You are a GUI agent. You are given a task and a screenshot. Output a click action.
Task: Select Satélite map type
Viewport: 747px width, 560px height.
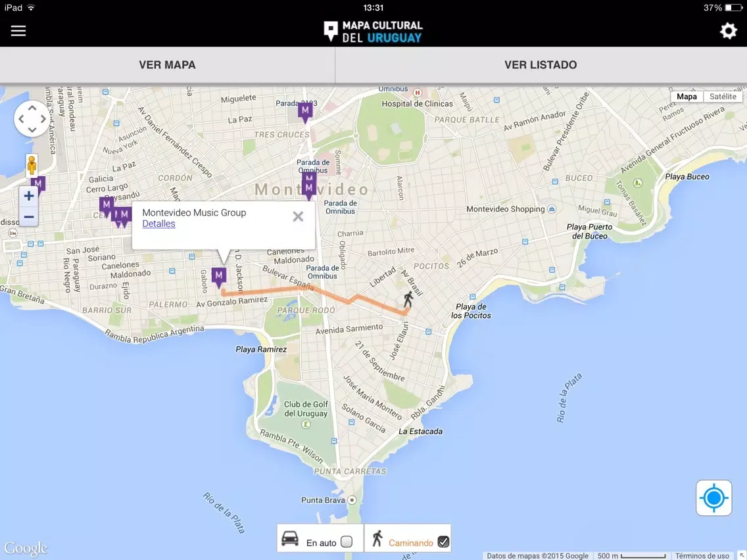[723, 97]
